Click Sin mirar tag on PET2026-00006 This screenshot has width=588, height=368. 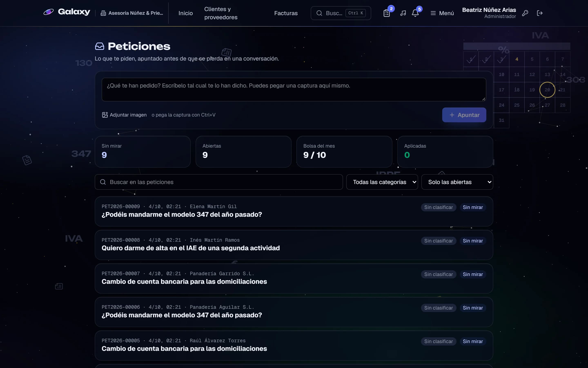coord(473,308)
